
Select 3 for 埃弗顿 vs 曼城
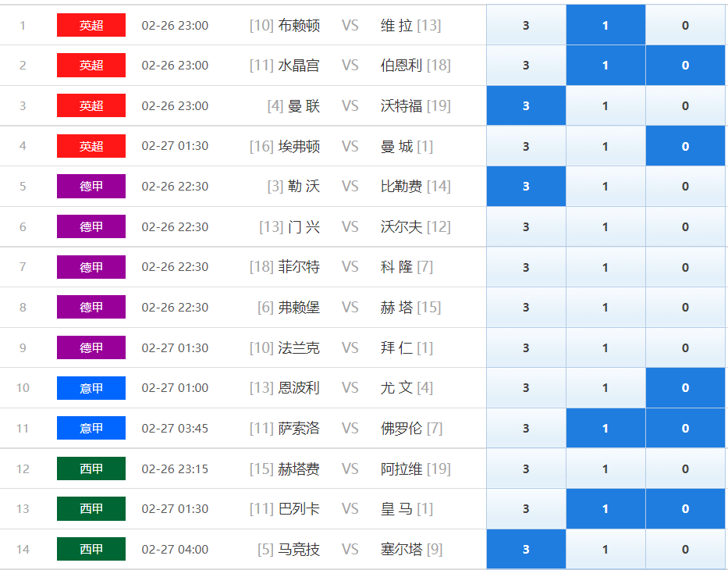click(526, 146)
